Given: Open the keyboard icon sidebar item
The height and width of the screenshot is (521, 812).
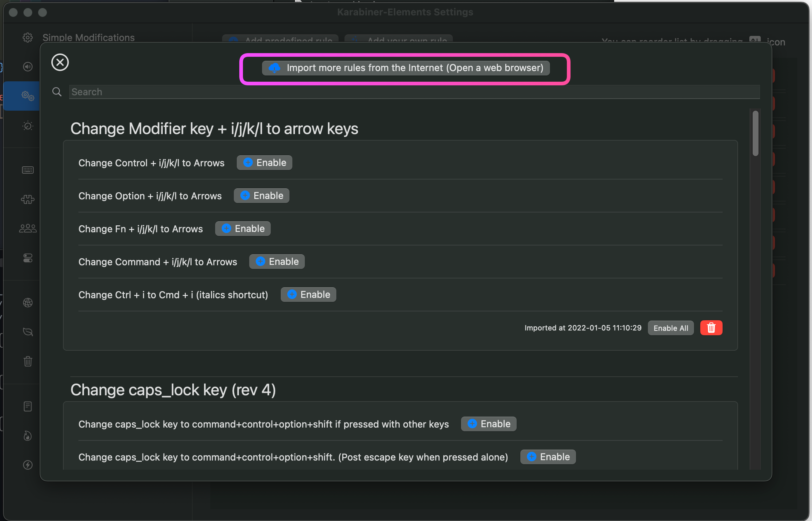Looking at the screenshot, I should tap(28, 170).
